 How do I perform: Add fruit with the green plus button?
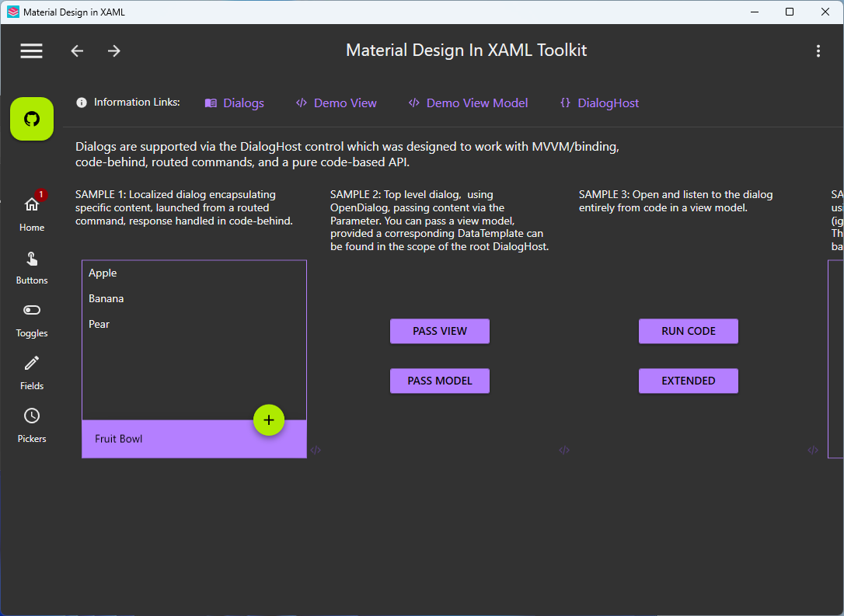pos(269,420)
